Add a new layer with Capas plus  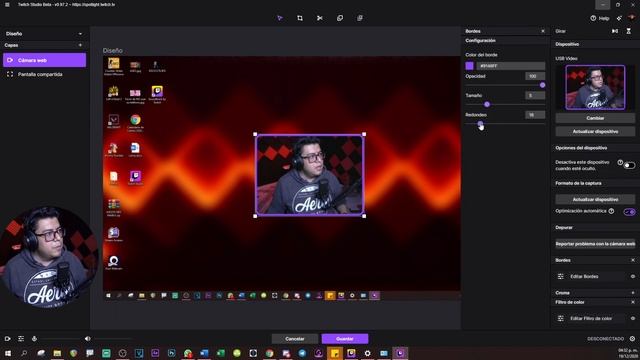point(80,45)
